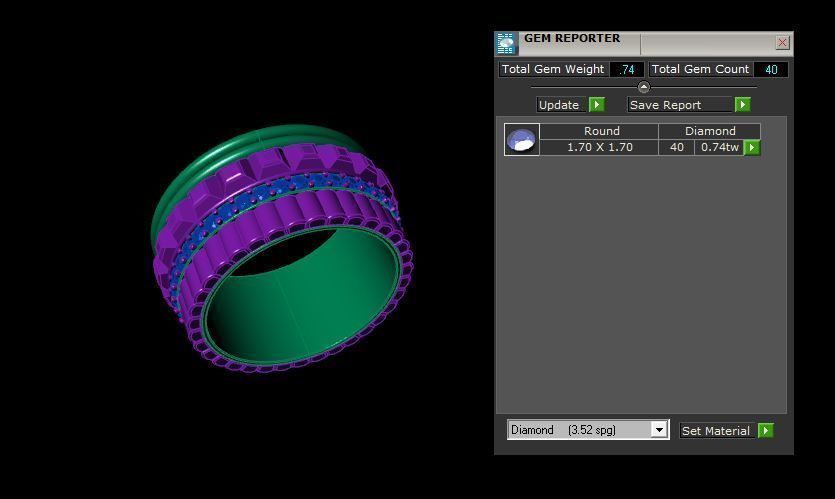This screenshot has height=499, width=835.
Task: Open the Diamond (3.52 spg) material dropdown
Action: pos(659,429)
